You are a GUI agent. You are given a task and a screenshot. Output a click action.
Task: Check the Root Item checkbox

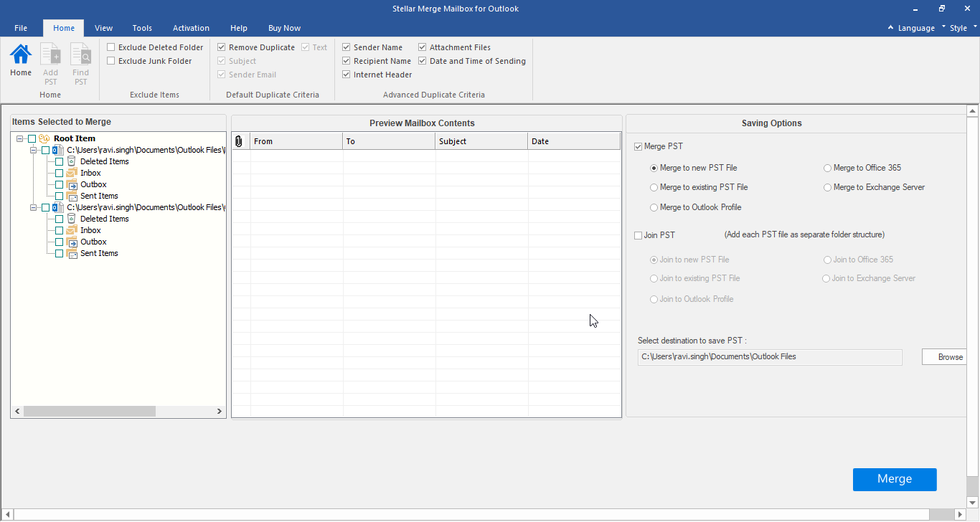[32, 138]
